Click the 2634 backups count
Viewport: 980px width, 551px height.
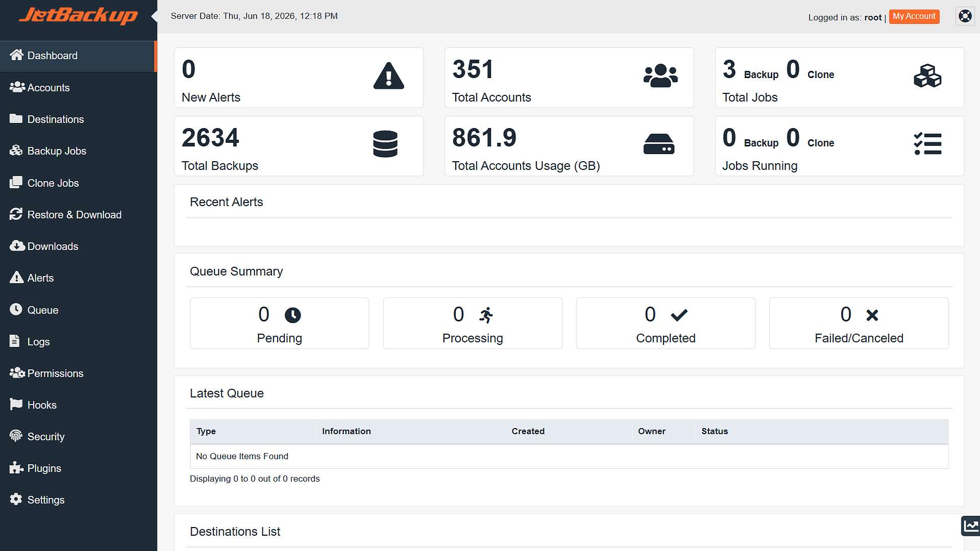(x=210, y=138)
